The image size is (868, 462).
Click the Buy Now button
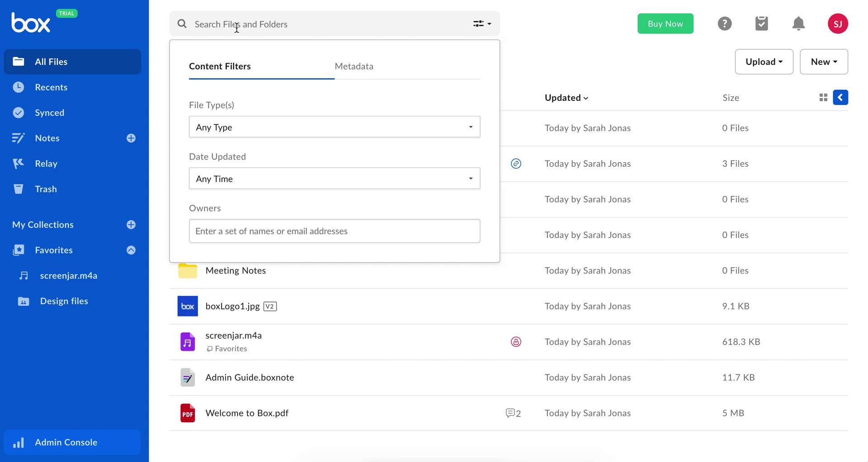[x=665, y=24]
